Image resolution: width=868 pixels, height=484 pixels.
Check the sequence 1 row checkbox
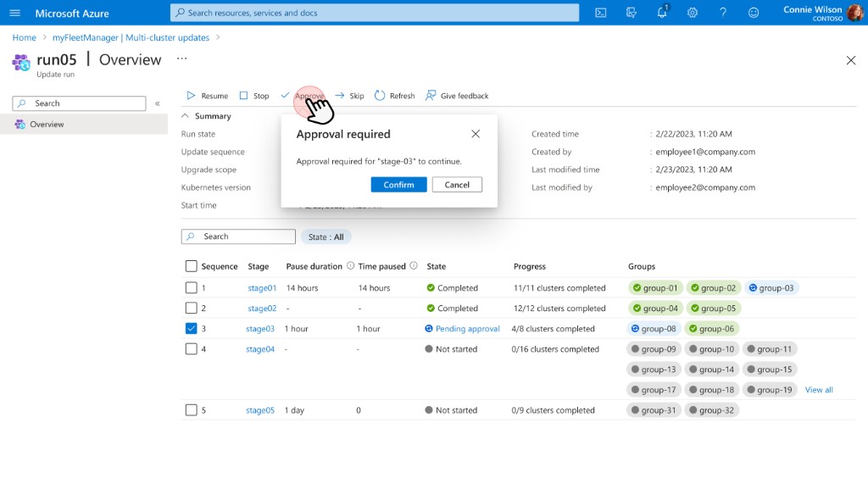pos(191,288)
